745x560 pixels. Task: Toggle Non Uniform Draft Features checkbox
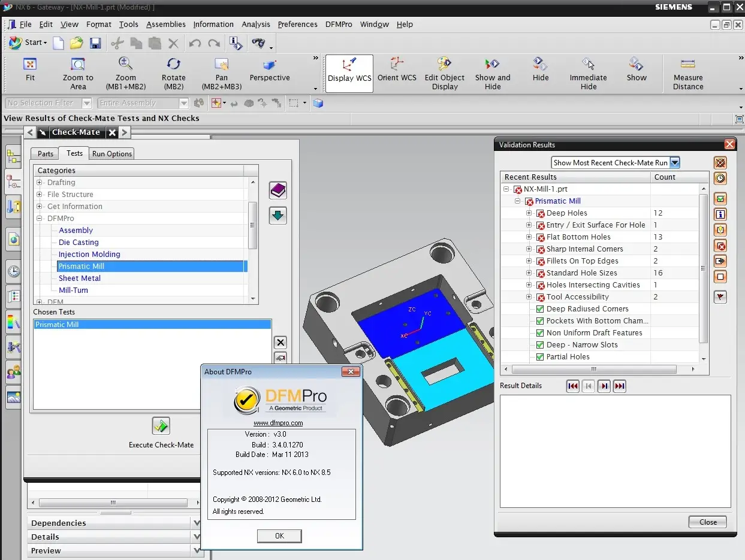tap(540, 333)
